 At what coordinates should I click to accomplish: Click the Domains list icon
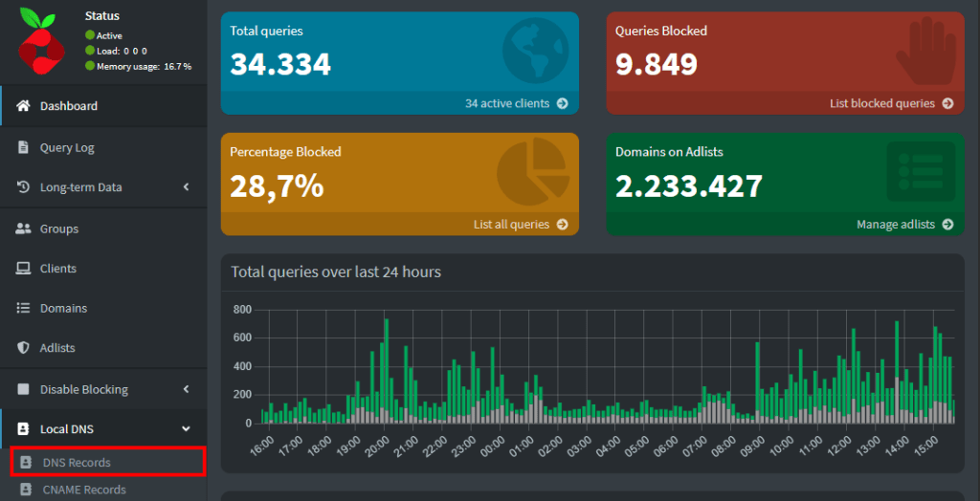(24, 309)
